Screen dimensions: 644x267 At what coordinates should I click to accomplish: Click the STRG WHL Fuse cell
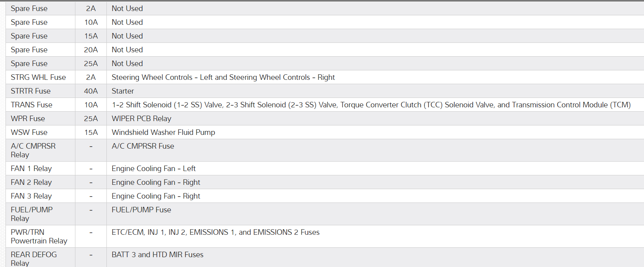(x=38, y=77)
